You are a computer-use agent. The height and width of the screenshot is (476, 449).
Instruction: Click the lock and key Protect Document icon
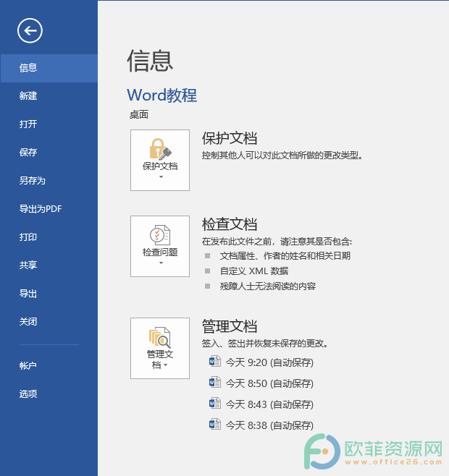160,149
